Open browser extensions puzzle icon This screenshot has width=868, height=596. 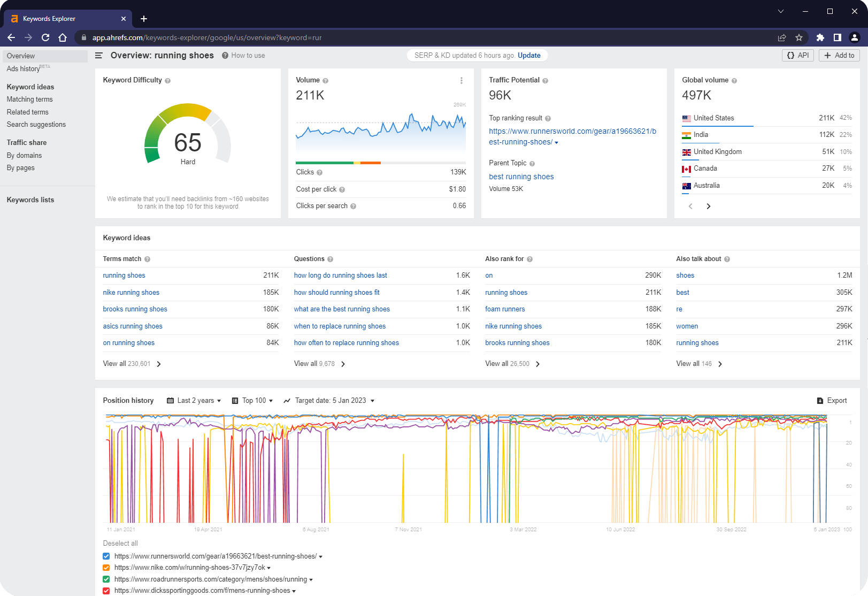pos(820,37)
